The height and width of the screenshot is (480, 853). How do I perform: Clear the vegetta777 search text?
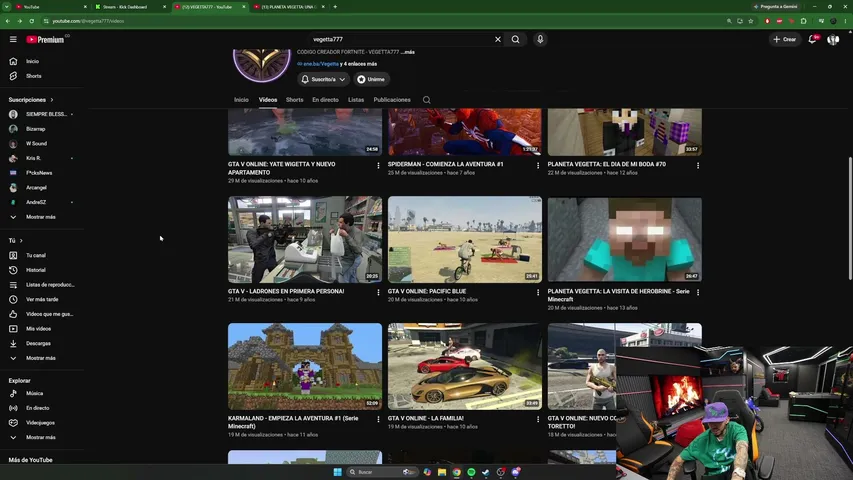pyautogui.click(x=497, y=39)
